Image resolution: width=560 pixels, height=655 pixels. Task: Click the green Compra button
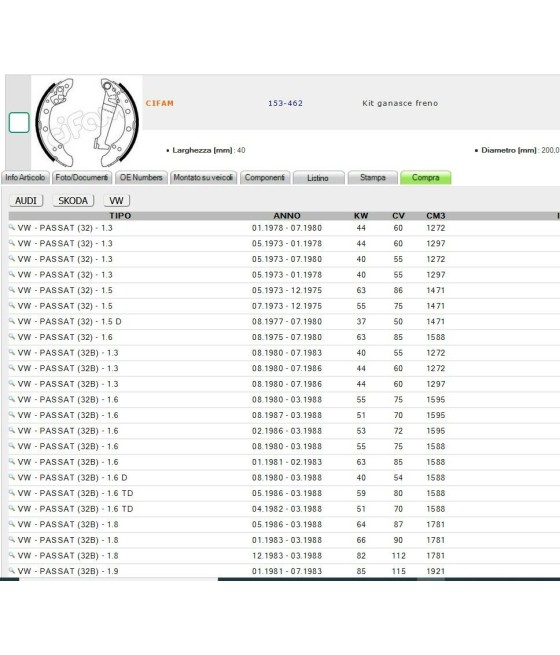(426, 178)
